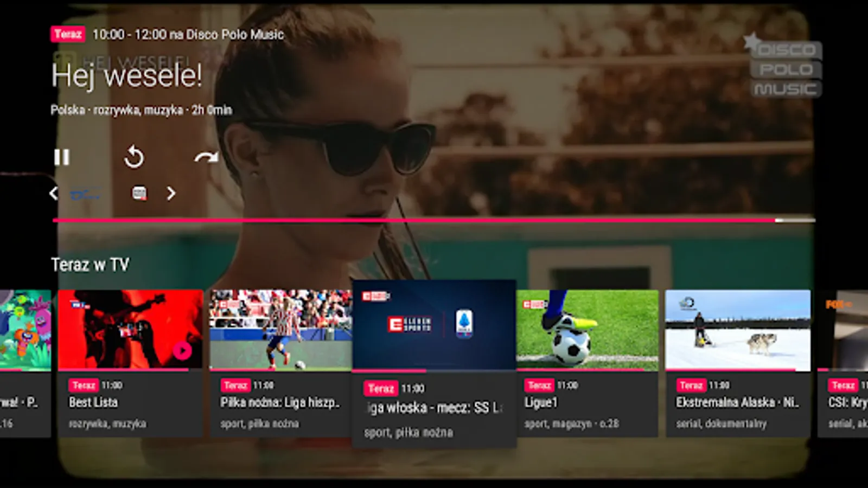Image resolution: width=868 pixels, height=488 pixels.
Task: Click the blue channel logo beside left chevron
Action: 85,194
